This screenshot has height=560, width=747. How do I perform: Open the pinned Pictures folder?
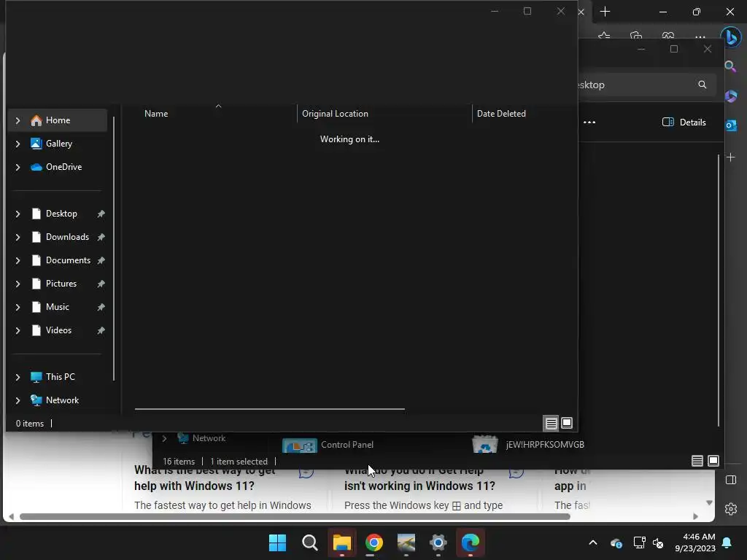tap(61, 284)
